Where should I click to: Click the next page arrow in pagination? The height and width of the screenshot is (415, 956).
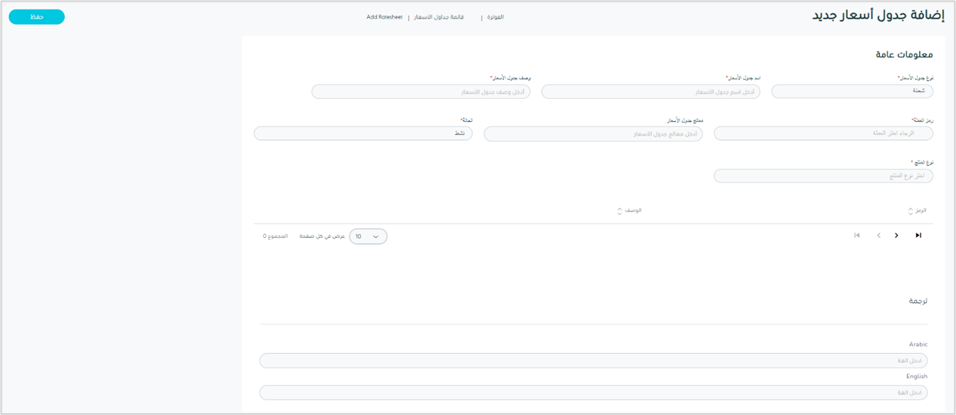coord(896,236)
